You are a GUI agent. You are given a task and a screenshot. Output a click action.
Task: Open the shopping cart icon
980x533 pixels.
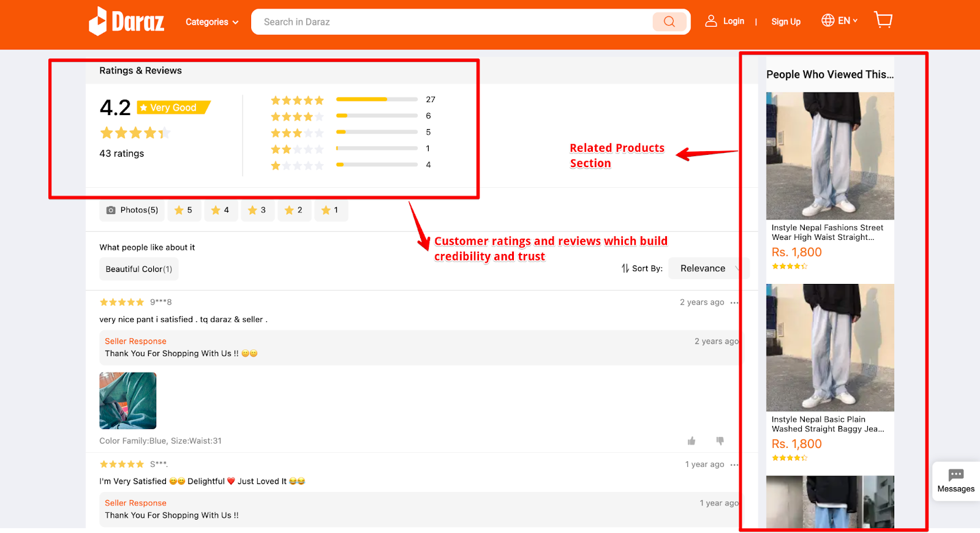[x=883, y=20]
